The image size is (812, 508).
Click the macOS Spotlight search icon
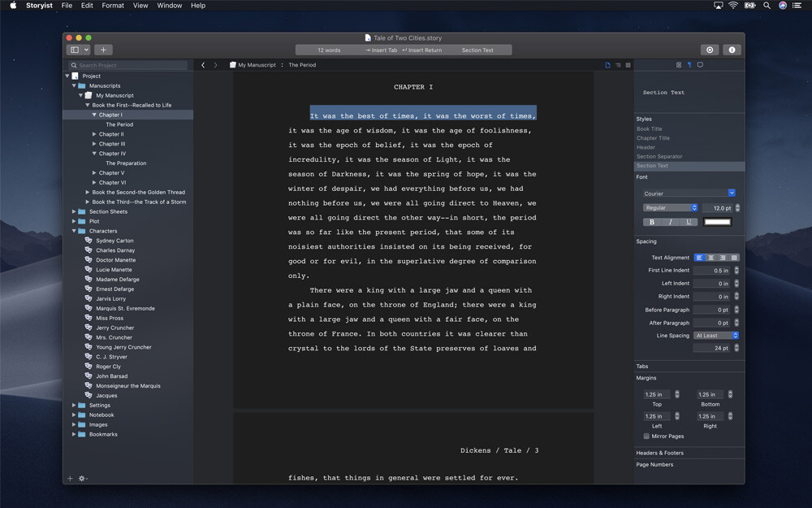(767, 5)
